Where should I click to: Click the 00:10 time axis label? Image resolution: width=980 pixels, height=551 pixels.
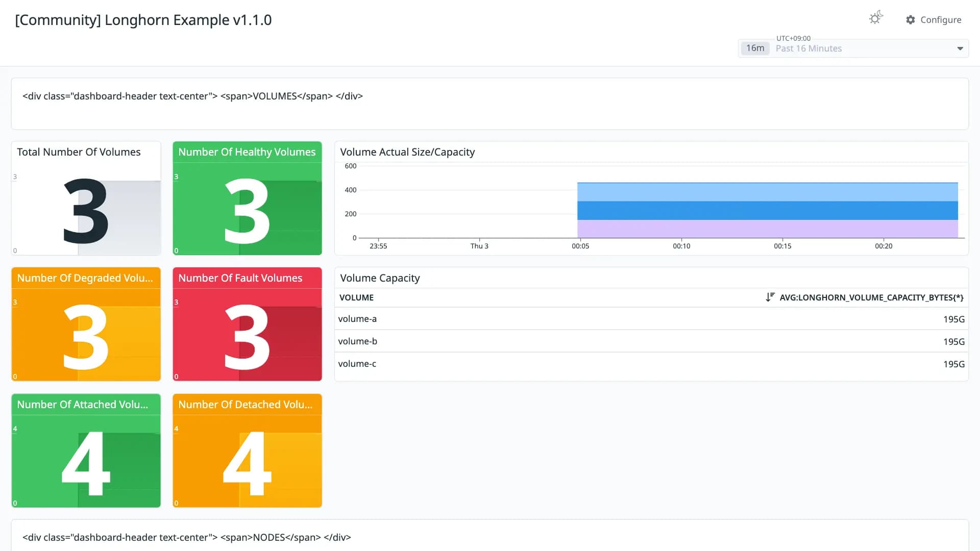pyautogui.click(x=681, y=246)
